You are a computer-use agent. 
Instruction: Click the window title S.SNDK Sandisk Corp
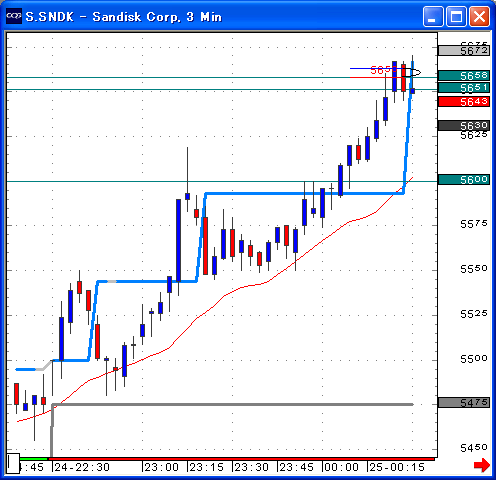pos(124,17)
